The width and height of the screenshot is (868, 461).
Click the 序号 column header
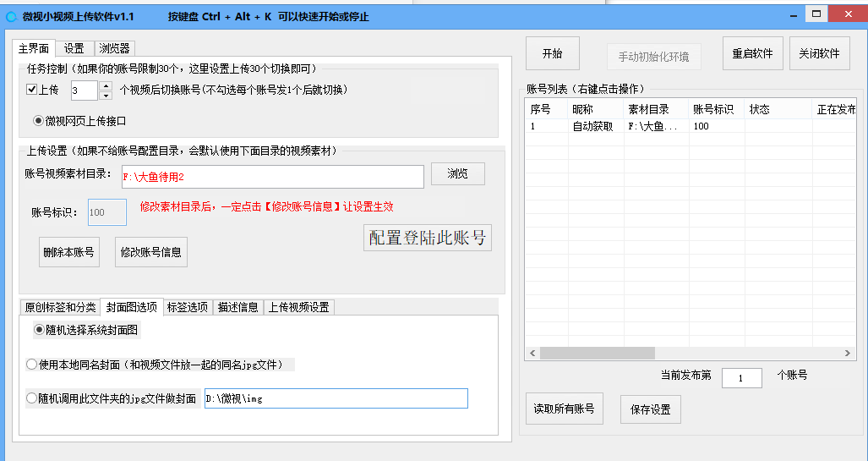[546, 109]
